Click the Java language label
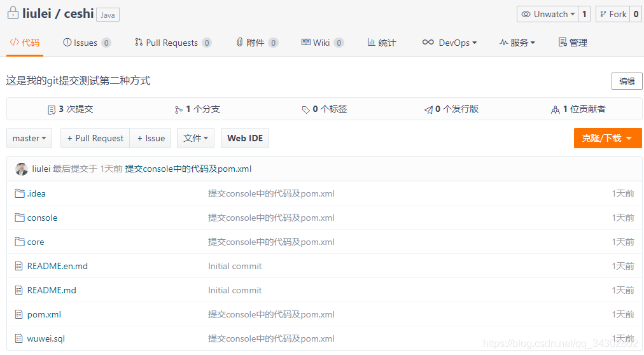Image resolution: width=644 pixels, height=355 pixels. pos(108,15)
